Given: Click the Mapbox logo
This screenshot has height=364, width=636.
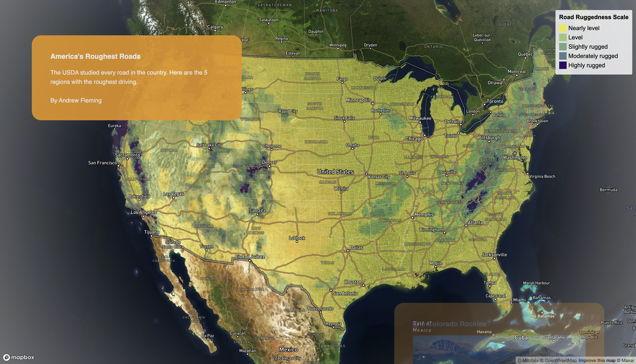Looking at the screenshot, I should (x=18, y=357).
